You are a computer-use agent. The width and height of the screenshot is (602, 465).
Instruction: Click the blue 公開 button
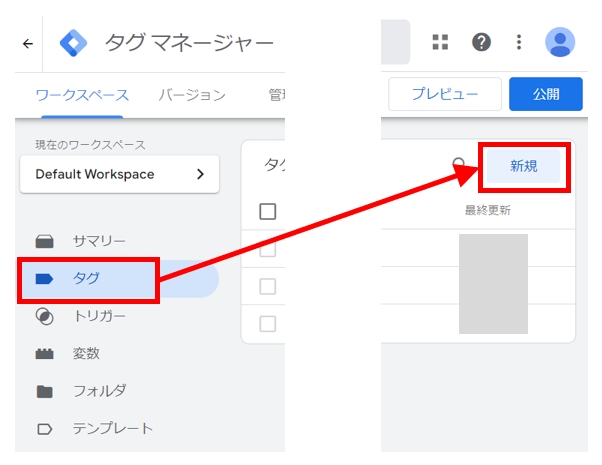click(546, 94)
